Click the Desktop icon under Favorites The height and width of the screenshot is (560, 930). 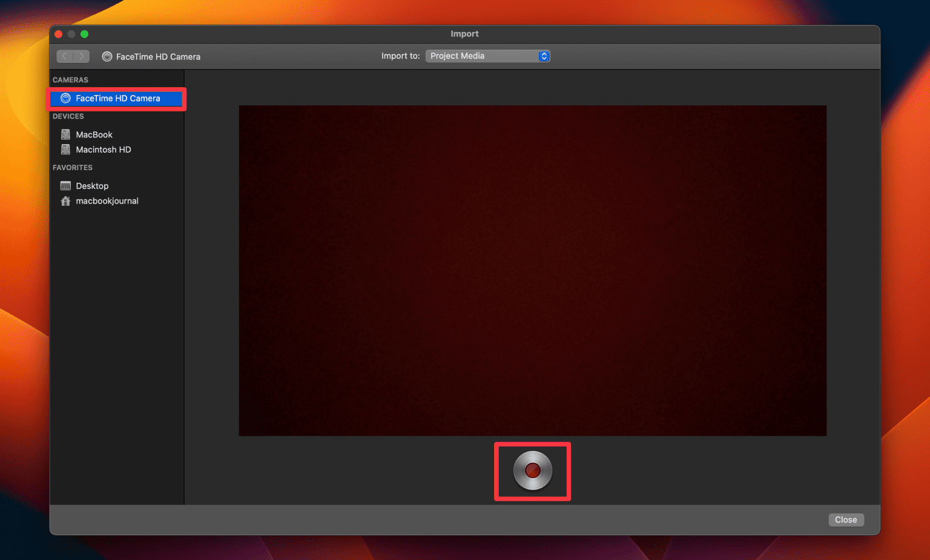[x=65, y=185]
